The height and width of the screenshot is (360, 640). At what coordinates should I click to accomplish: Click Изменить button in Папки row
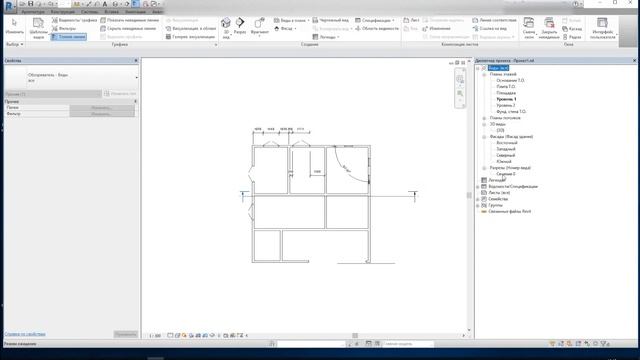click(x=102, y=108)
